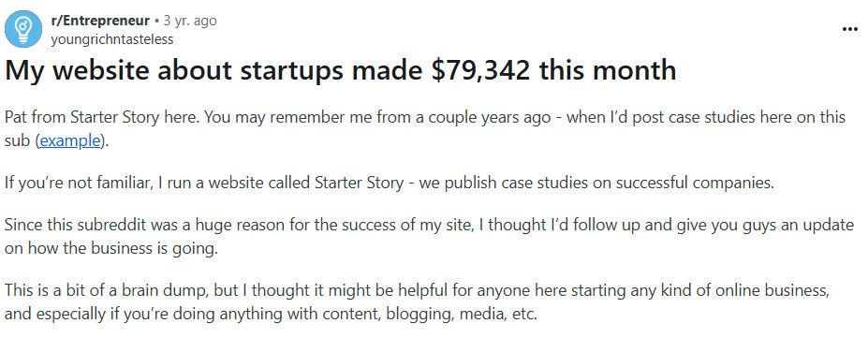Click the words "this month" in the title
The width and height of the screenshot is (868, 338).
click(608, 71)
